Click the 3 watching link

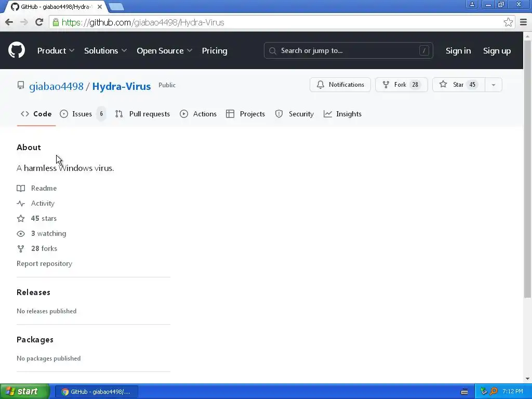tap(42, 233)
